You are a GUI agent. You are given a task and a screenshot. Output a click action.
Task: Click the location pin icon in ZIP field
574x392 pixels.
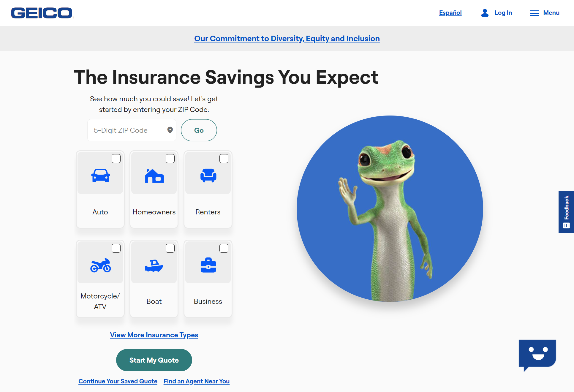point(170,130)
